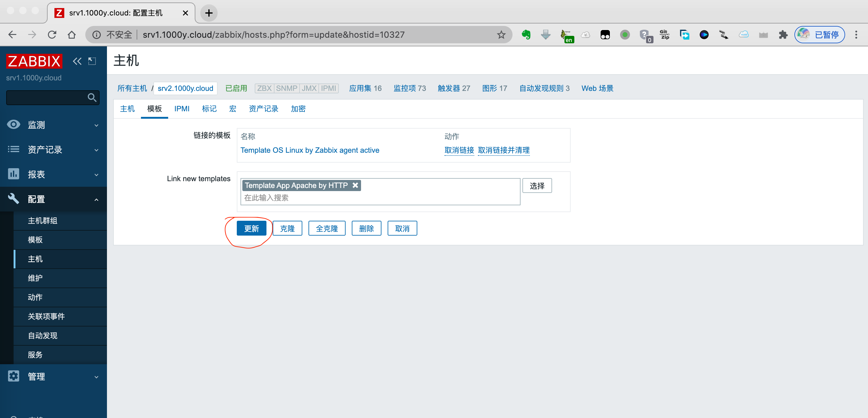This screenshot has height=418, width=868.
Task: Click the 取消链接 link
Action: coord(459,150)
